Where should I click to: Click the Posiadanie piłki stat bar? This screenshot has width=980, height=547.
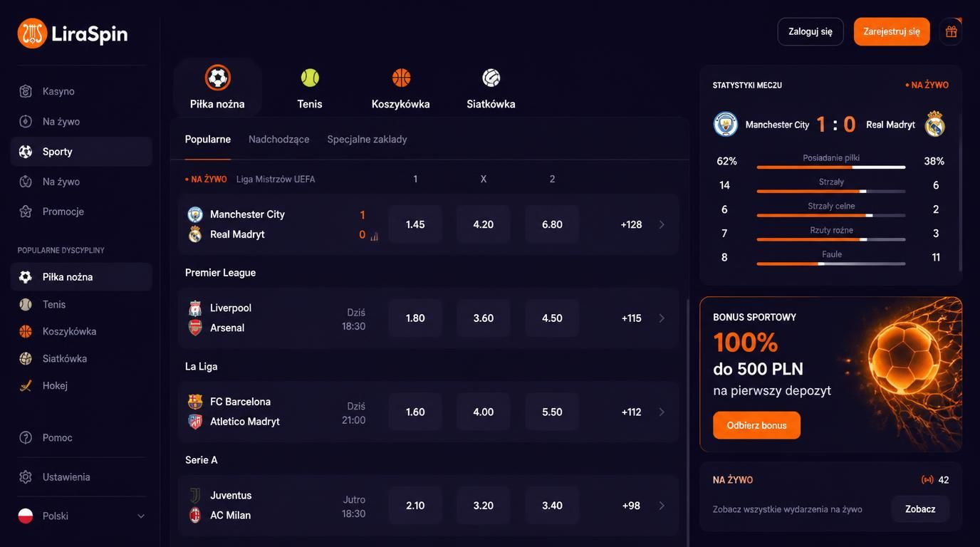831,167
